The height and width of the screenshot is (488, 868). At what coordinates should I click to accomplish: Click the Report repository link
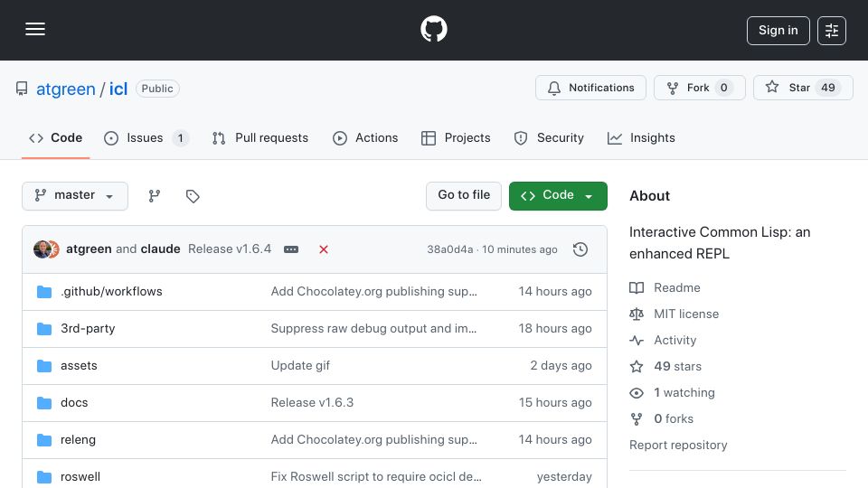click(678, 446)
